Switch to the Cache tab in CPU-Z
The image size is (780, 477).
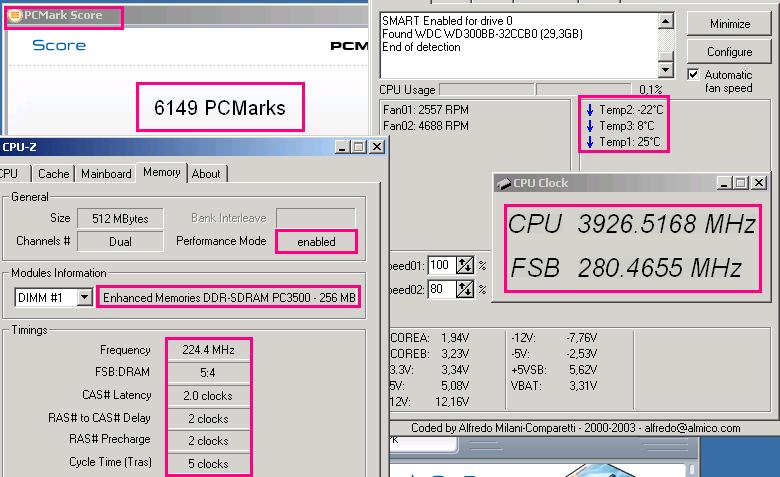[x=54, y=174]
